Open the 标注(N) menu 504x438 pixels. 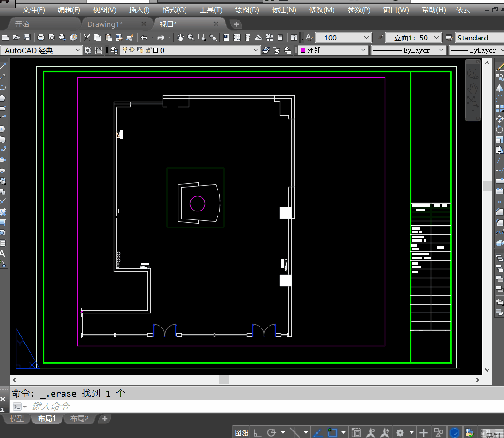pyautogui.click(x=284, y=10)
